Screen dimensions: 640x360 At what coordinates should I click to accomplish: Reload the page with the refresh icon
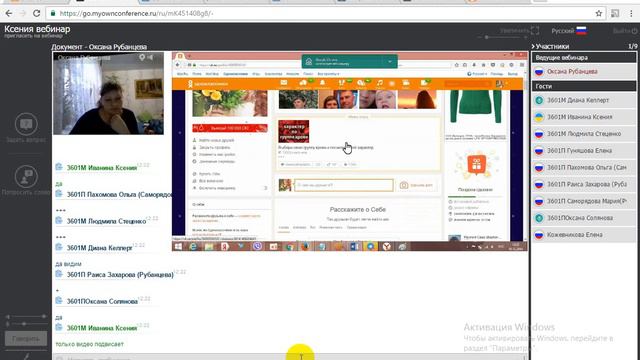coord(36,13)
